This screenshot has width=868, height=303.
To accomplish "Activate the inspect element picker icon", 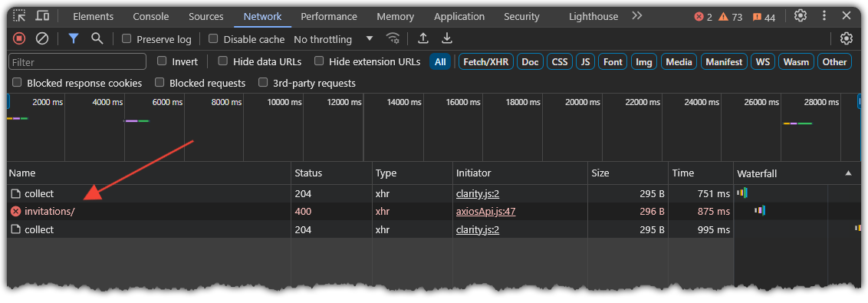I will [19, 15].
